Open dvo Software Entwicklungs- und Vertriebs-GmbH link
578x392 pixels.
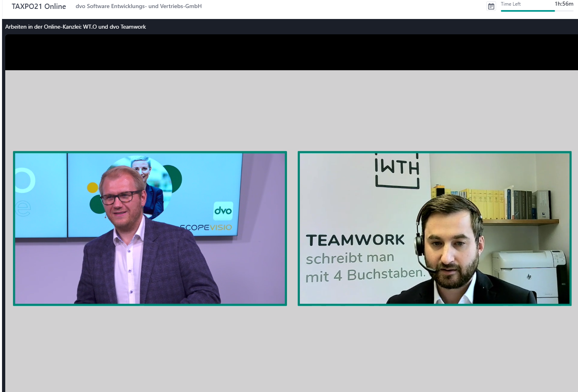click(138, 6)
